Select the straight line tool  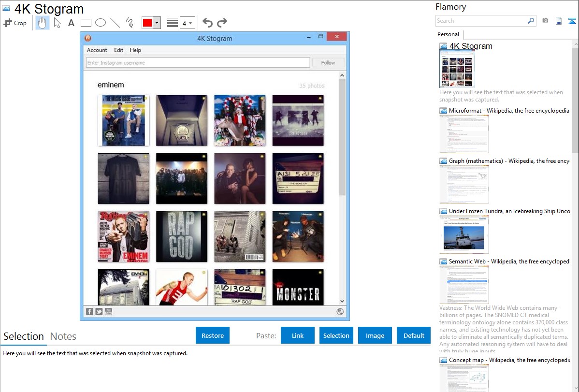click(x=115, y=23)
